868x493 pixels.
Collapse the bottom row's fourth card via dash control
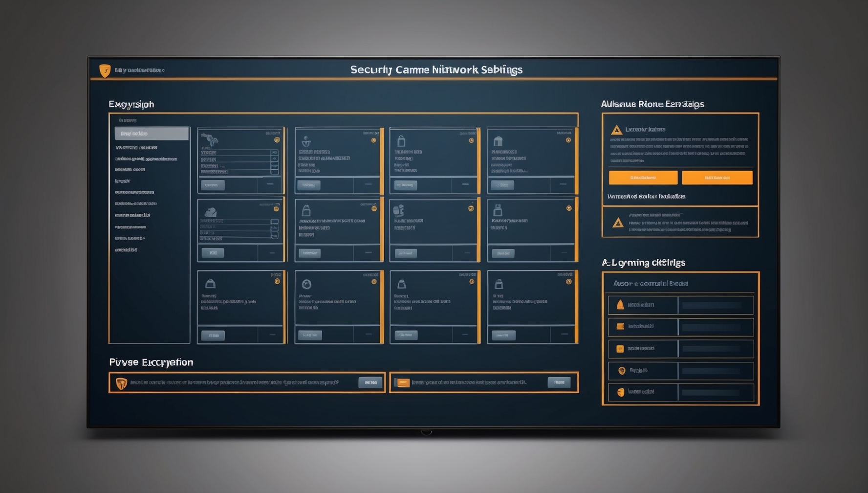564,335
